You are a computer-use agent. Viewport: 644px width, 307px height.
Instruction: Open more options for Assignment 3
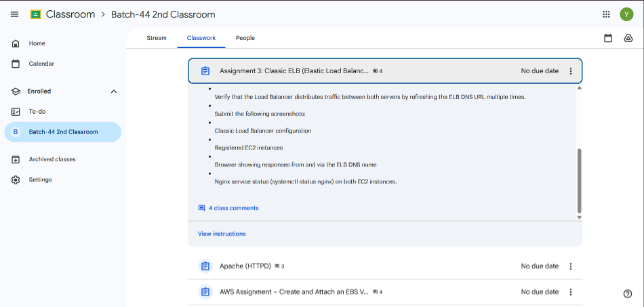[x=571, y=71]
